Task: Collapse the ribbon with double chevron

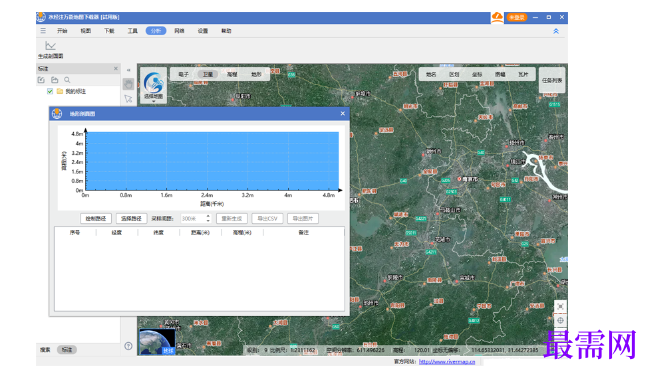Action: (556, 31)
